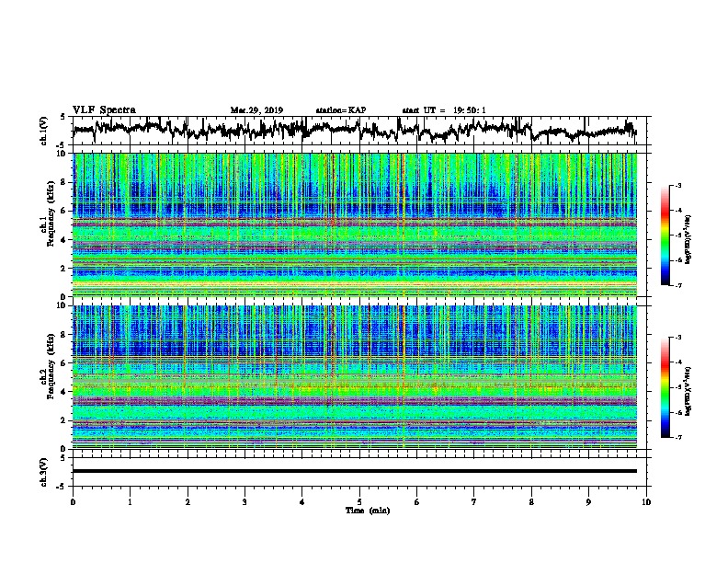
Task: Click the "station=KAP" header label
Action: [x=341, y=110]
